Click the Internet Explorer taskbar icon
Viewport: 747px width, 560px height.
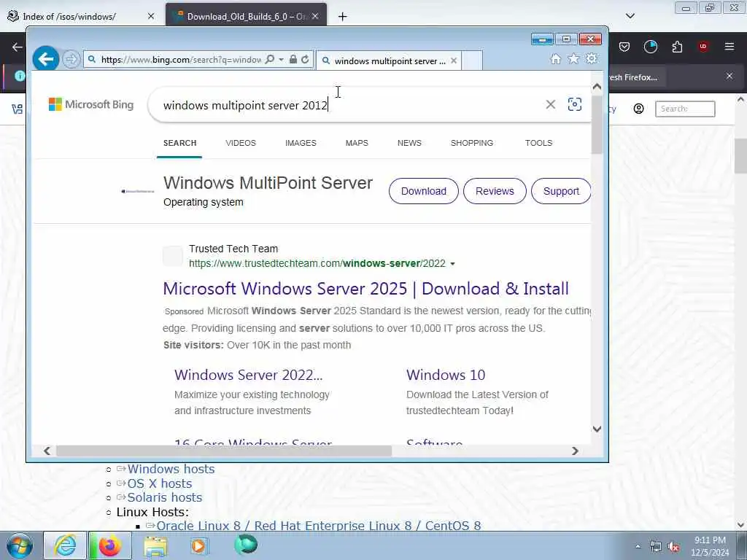65,545
